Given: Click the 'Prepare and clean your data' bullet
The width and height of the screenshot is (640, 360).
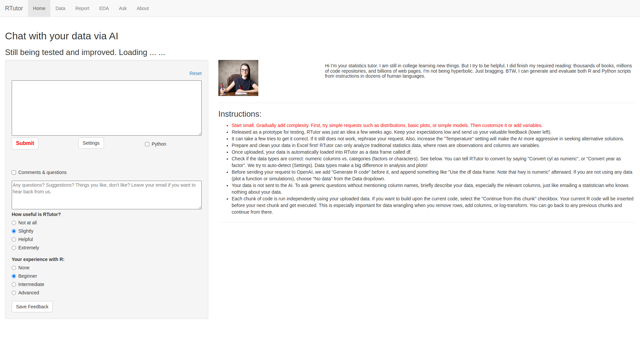Looking at the screenshot, I should tap(385, 145).
